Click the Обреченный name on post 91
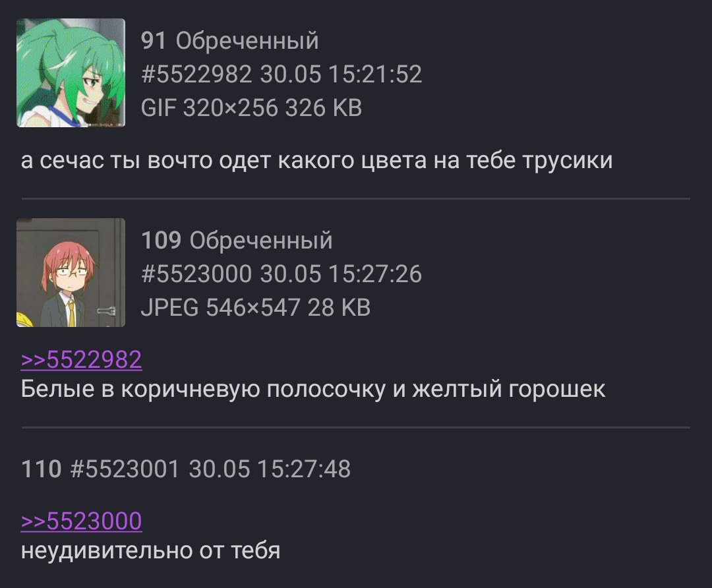The width and height of the screenshot is (712, 588). tap(247, 42)
